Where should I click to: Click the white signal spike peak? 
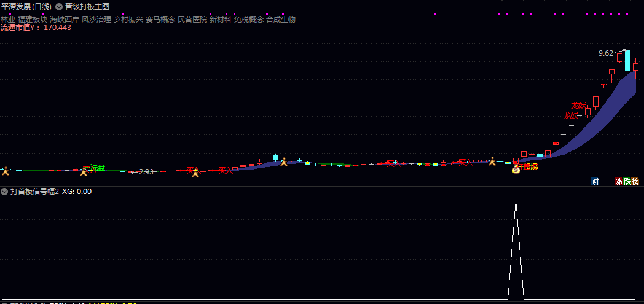pyautogui.click(x=516, y=201)
